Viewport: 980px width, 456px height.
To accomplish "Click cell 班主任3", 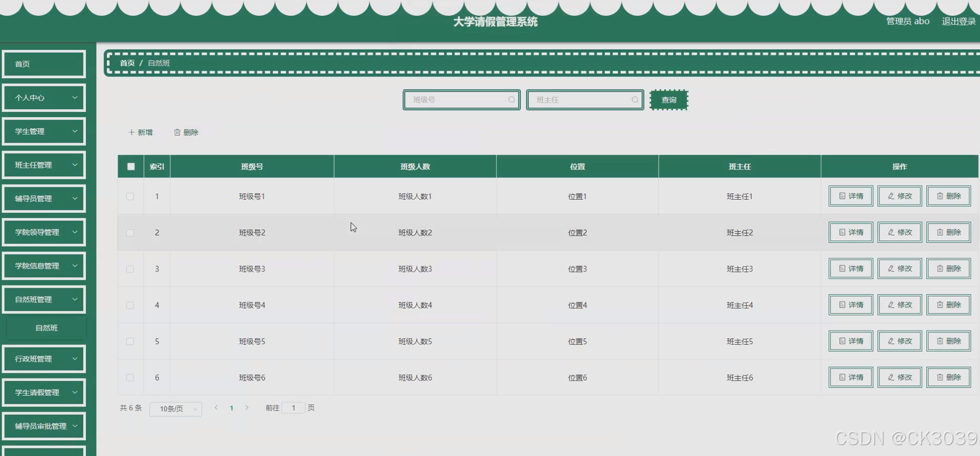I will (x=740, y=269).
